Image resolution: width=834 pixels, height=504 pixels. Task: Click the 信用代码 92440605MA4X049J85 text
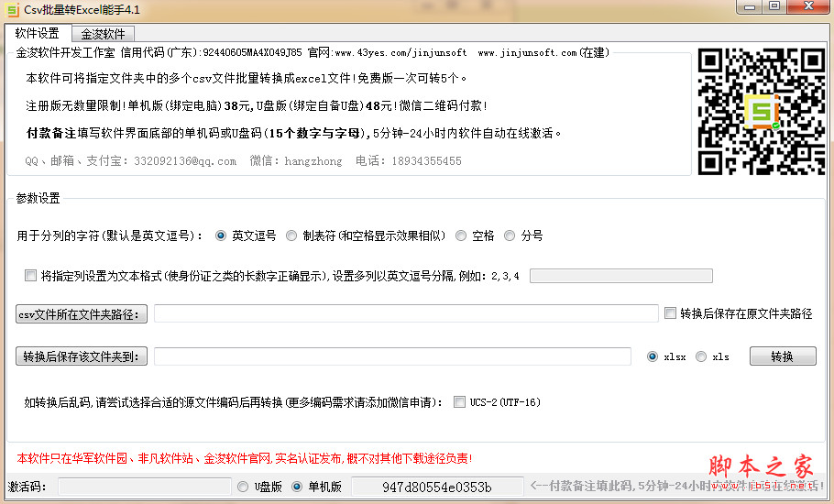pos(211,52)
